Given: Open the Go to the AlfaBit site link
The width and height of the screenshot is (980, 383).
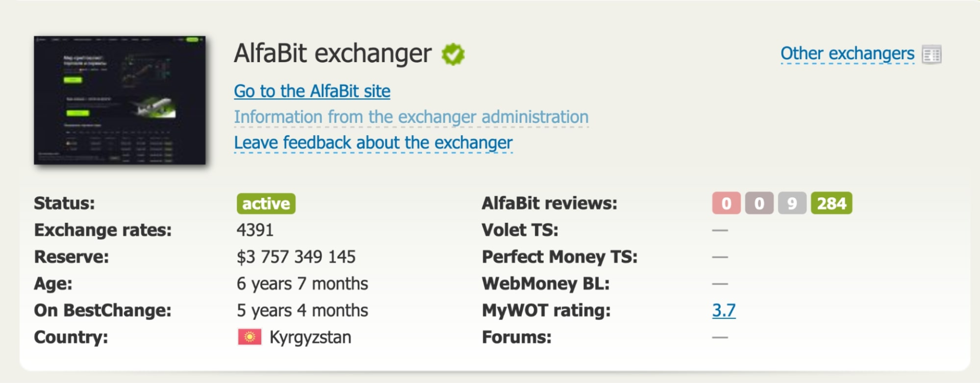Looking at the screenshot, I should 312,91.
